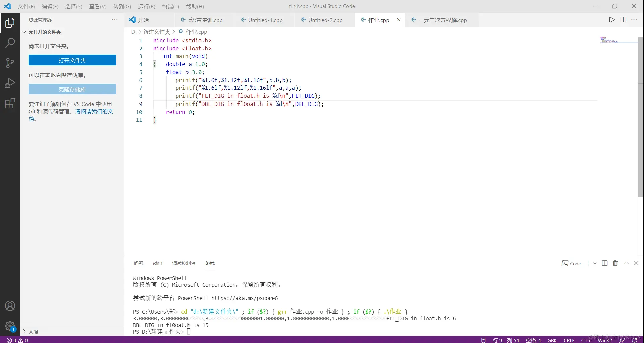Close the terminal panel

[x=636, y=263]
